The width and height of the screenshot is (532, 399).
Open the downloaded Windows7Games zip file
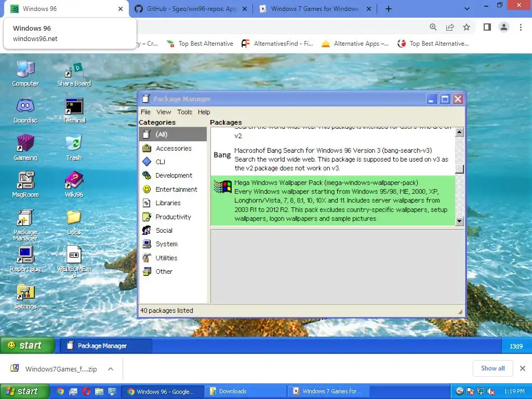point(54,369)
